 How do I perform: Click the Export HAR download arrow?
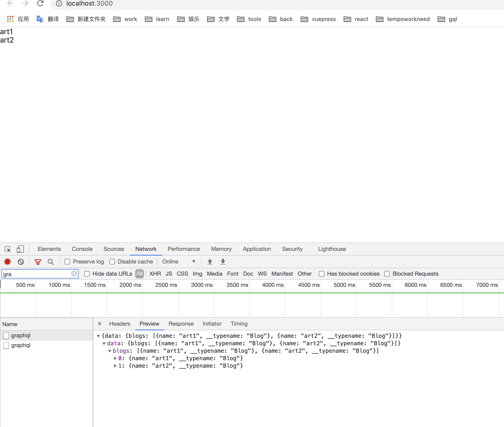(x=223, y=262)
